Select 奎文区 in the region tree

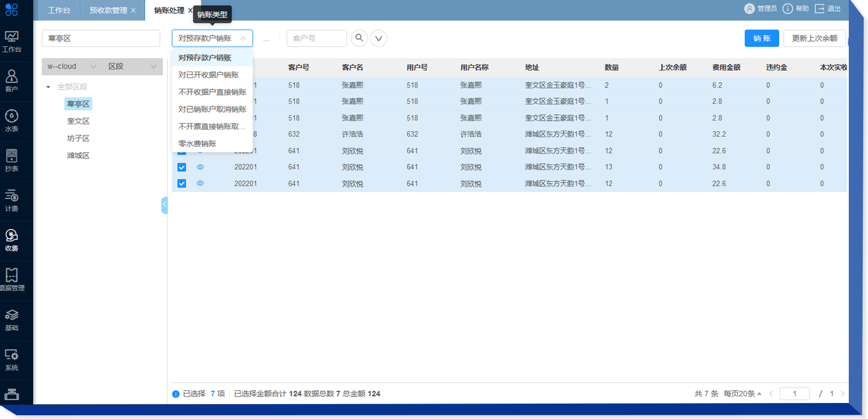tap(78, 121)
